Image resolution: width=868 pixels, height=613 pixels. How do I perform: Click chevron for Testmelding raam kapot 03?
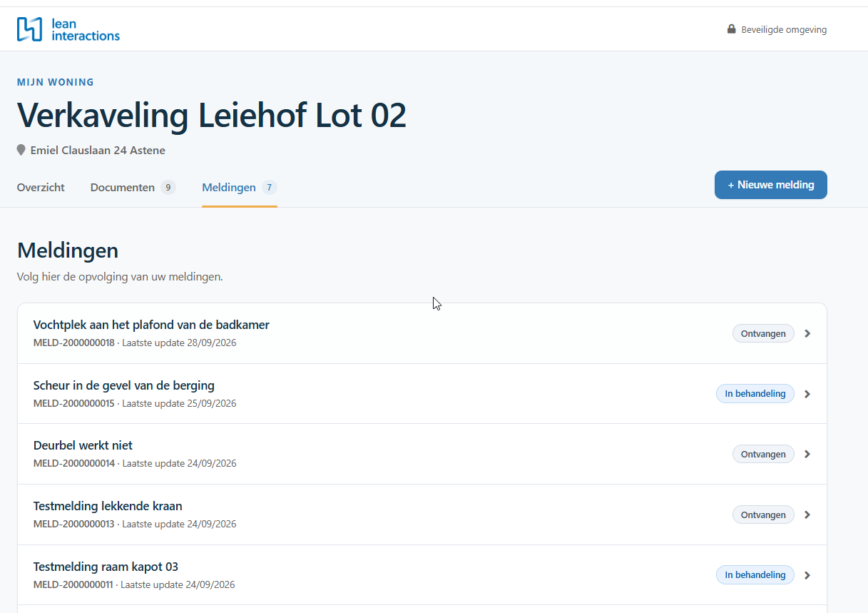807,575
